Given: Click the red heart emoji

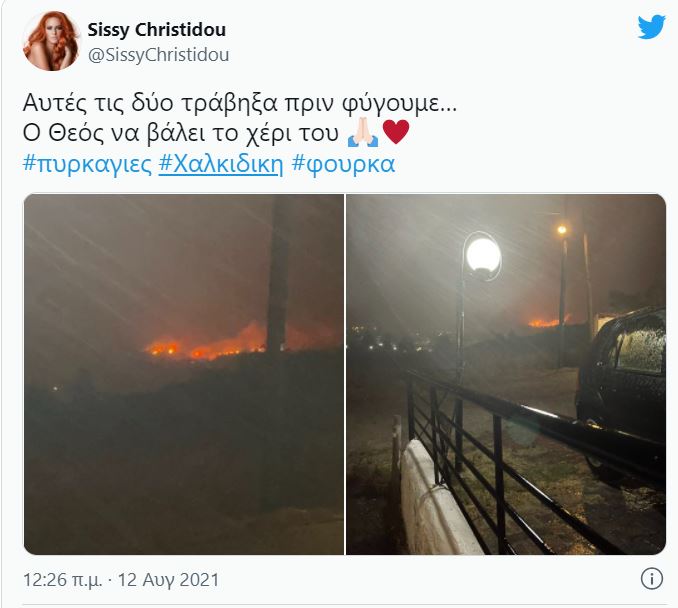Looking at the screenshot, I should tap(396, 132).
